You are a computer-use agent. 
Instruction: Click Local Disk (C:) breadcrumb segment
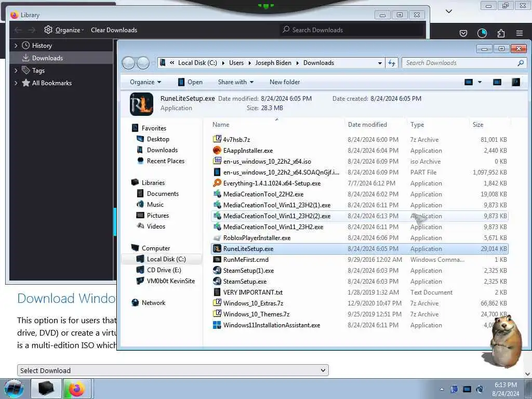(x=197, y=63)
